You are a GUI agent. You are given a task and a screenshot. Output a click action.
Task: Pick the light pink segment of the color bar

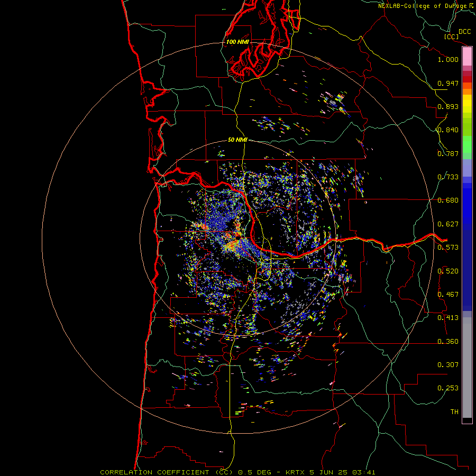point(467,57)
